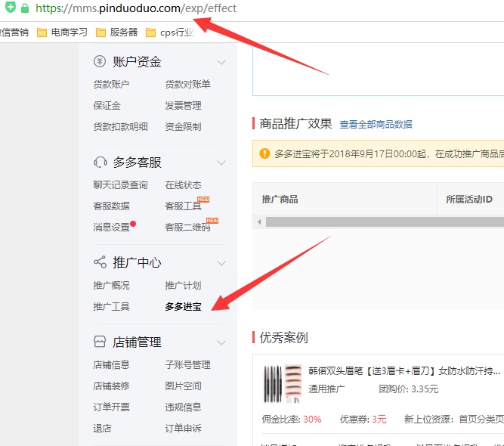Viewport: 504px width, 446px height.
Task: Click the 团购价: 3.35元 text
Action: coord(409,389)
